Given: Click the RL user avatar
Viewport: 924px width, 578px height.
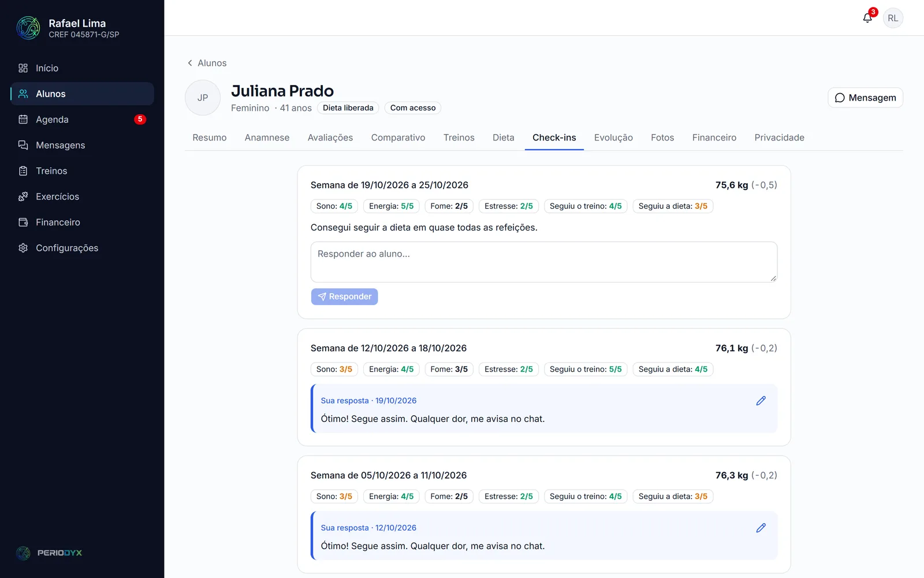Looking at the screenshot, I should 893,18.
